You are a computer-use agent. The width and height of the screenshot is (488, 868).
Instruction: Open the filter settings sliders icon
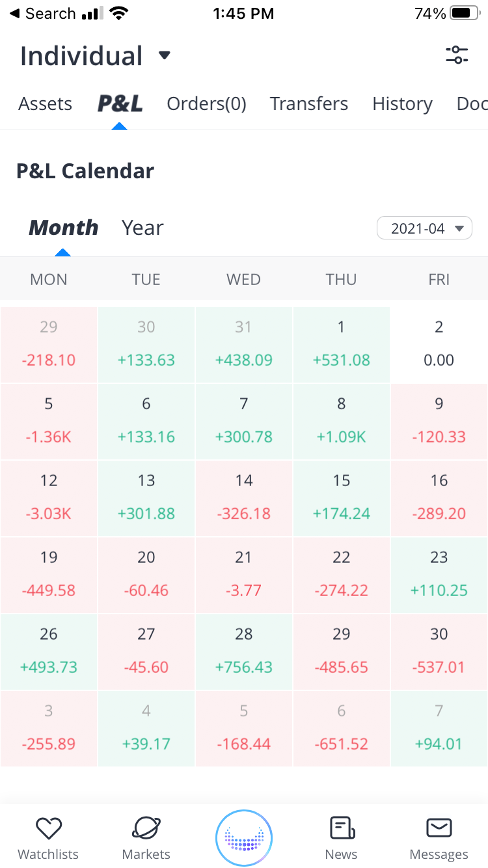click(457, 55)
